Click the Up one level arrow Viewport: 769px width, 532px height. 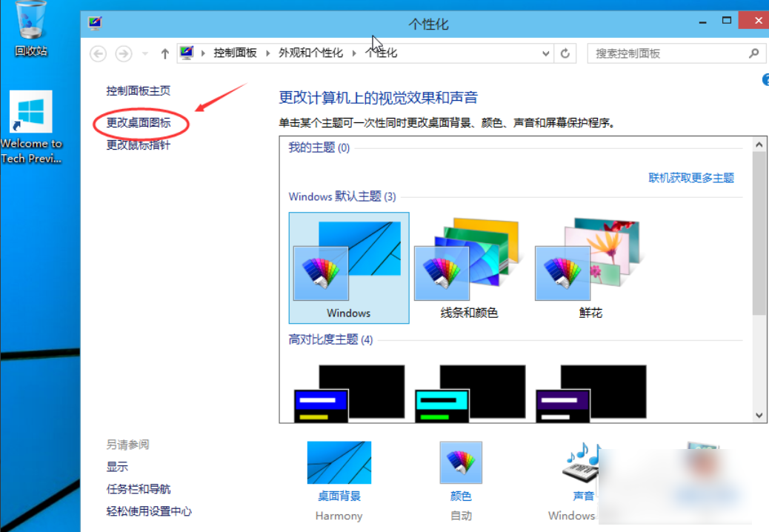pos(164,53)
